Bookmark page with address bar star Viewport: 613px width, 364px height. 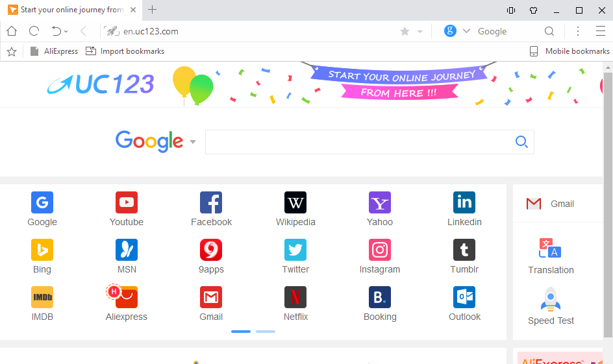pyautogui.click(x=405, y=31)
